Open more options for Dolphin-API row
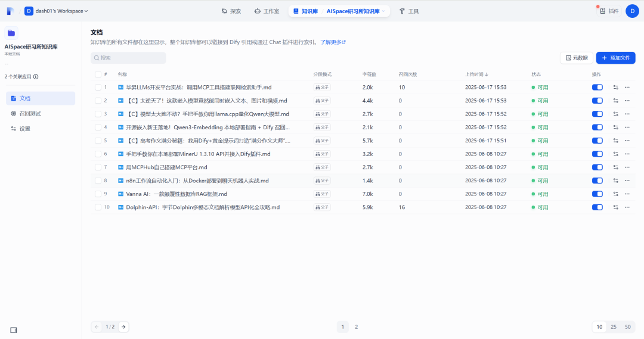 (627, 207)
